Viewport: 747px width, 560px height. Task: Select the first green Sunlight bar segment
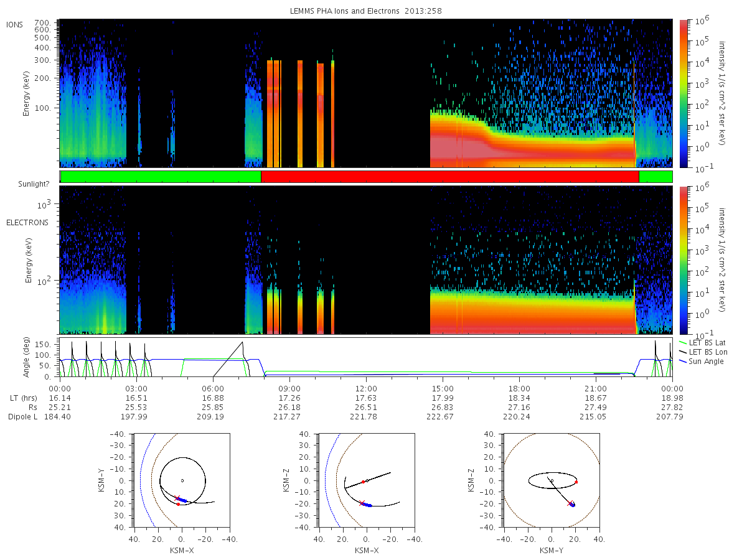(161, 177)
